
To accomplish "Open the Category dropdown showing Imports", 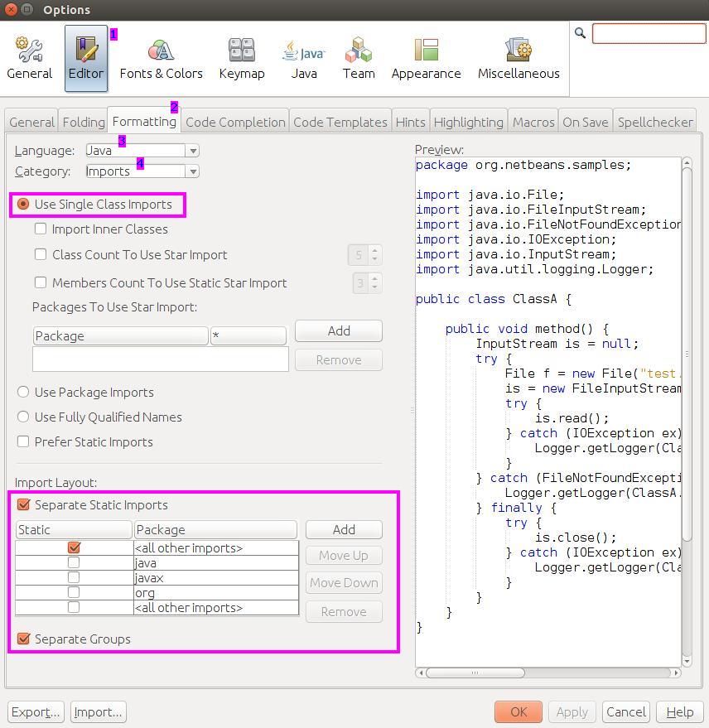I will [x=192, y=171].
